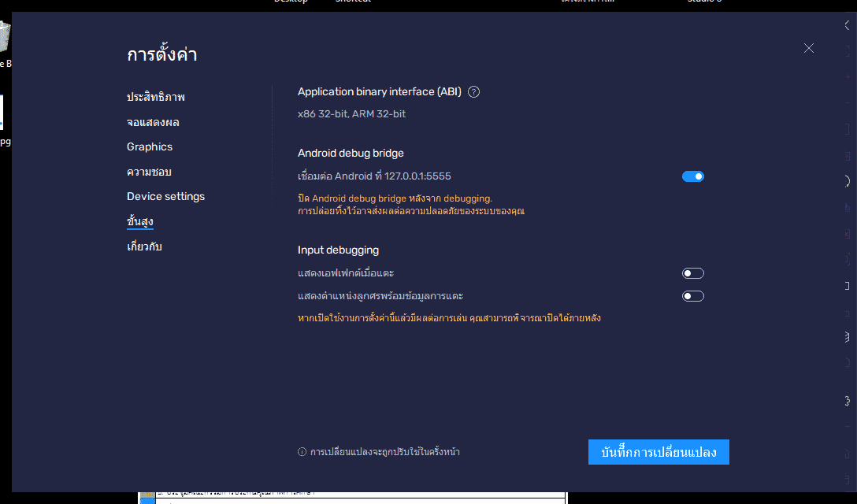The image size is (857, 504).
Task: Switch to Device settings in the sidebar
Action: [165, 196]
